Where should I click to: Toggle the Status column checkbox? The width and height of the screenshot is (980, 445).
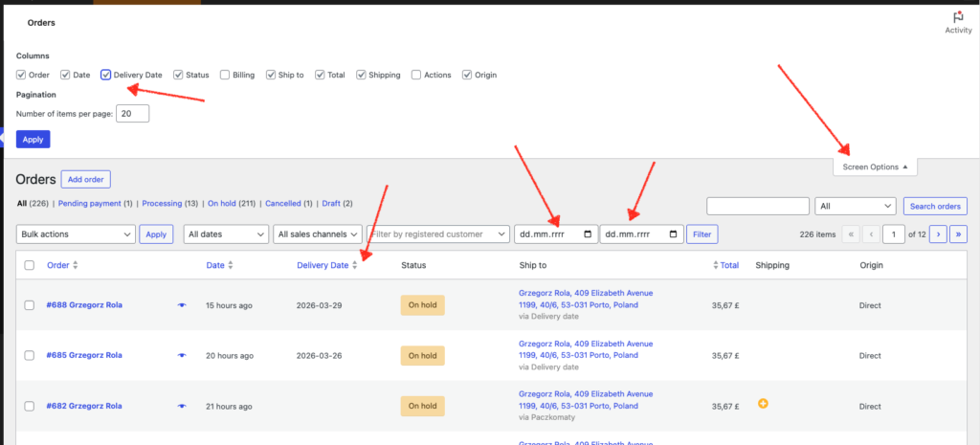click(178, 75)
